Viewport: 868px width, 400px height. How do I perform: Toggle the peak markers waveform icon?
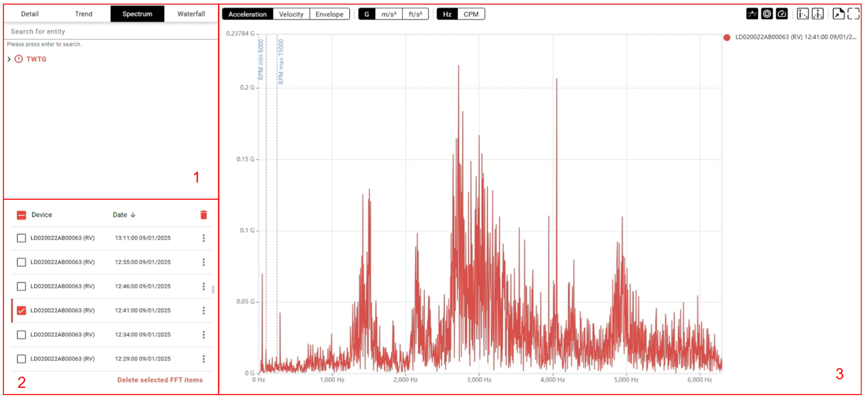pyautogui.click(x=752, y=14)
